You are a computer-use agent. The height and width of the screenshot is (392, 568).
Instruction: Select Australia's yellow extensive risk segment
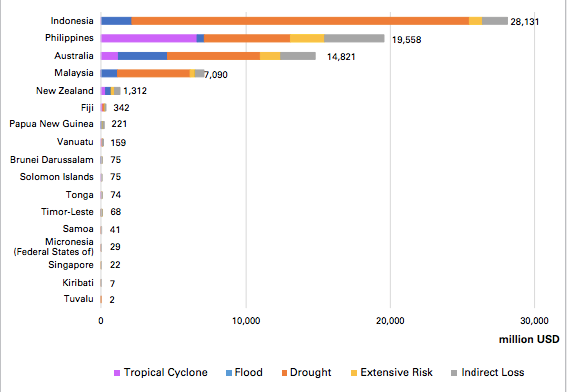270,56
